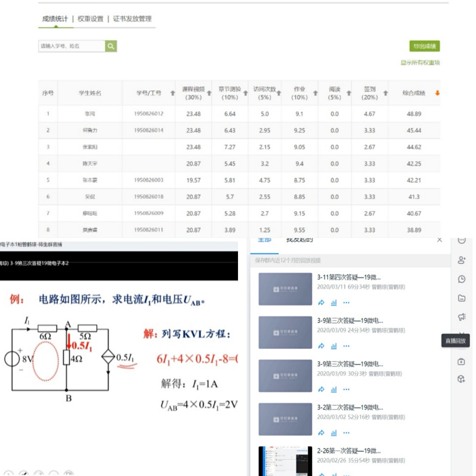
Task: Open the history clock icon in sidebar
Action: click(461, 279)
